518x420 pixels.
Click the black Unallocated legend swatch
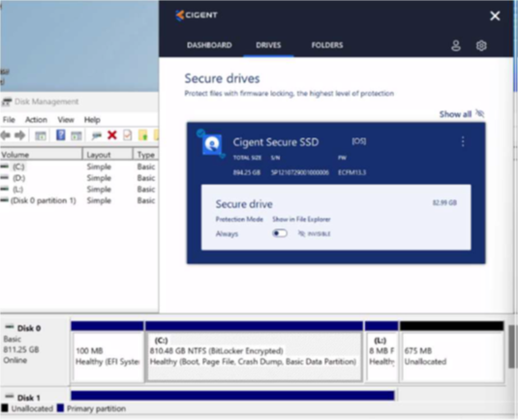click(x=5, y=408)
